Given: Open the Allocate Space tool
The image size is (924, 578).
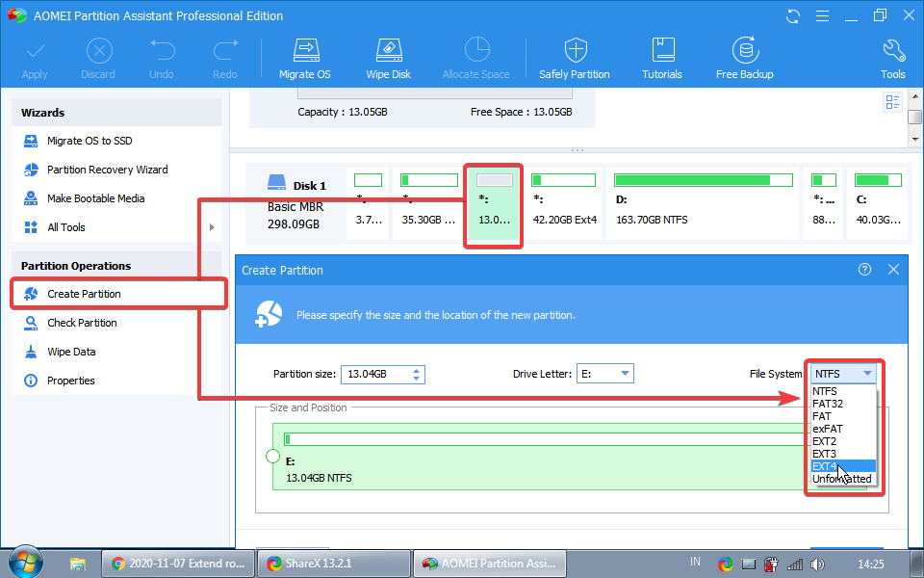Looking at the screenshot, I should click(476, 59).
